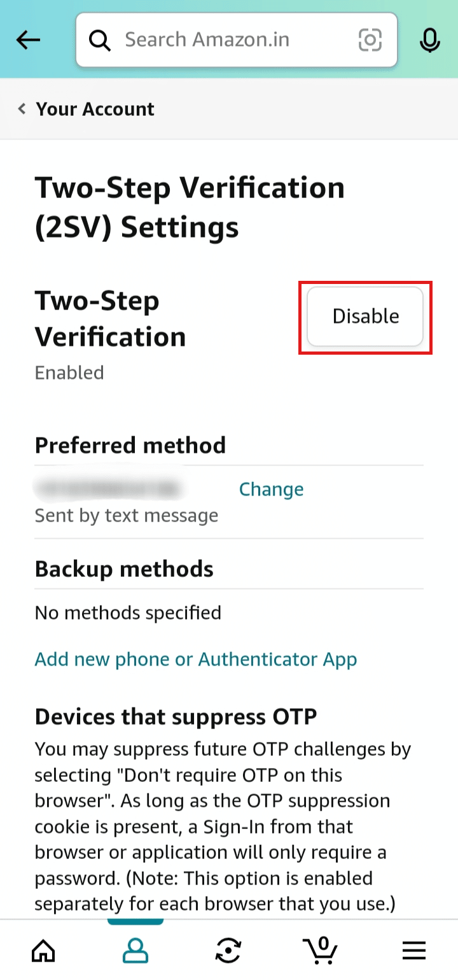Open the hamburger menu icon
This screenshot has height=980, width=458.
pos(414,951)
